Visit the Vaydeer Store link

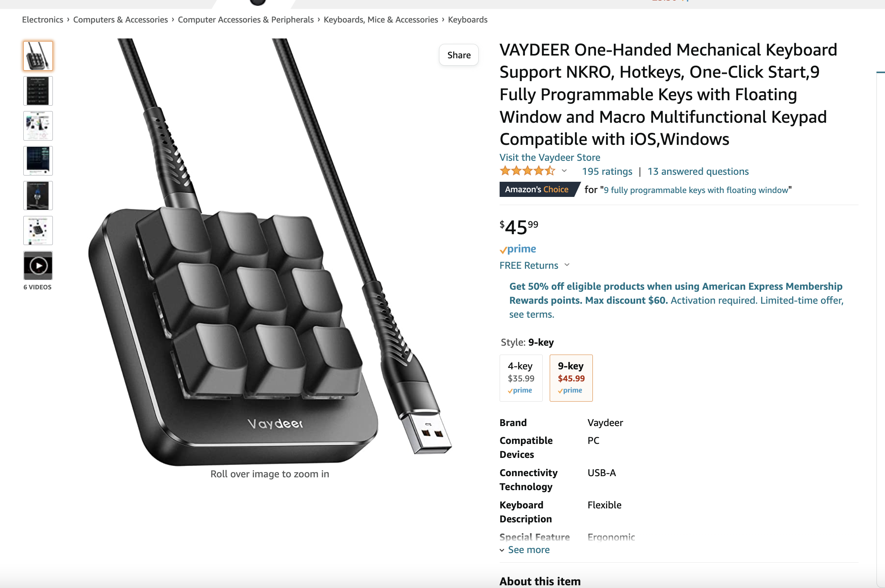click(x=550, y=157)
